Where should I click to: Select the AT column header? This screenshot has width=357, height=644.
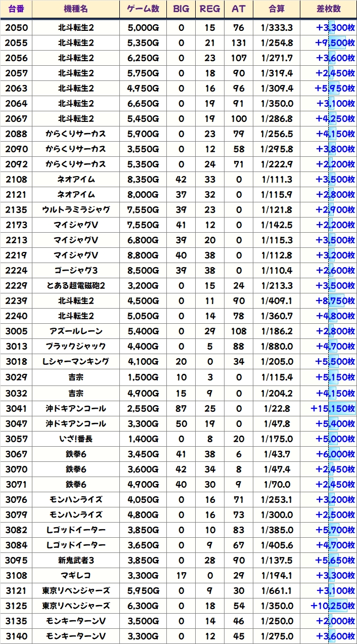pyautogui.click(x=238, y=9)
